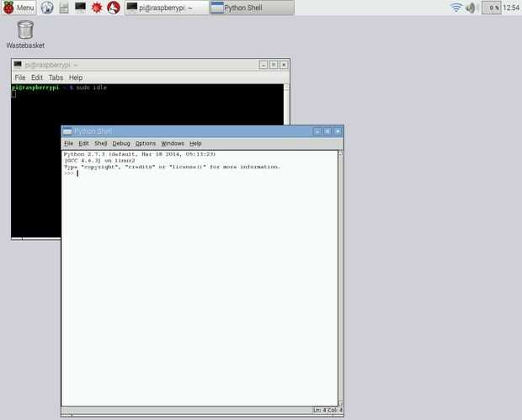This screenshot has width=522, height=420.
Task: Launch the terminal icon in taskbar
Action: point(80,8)
